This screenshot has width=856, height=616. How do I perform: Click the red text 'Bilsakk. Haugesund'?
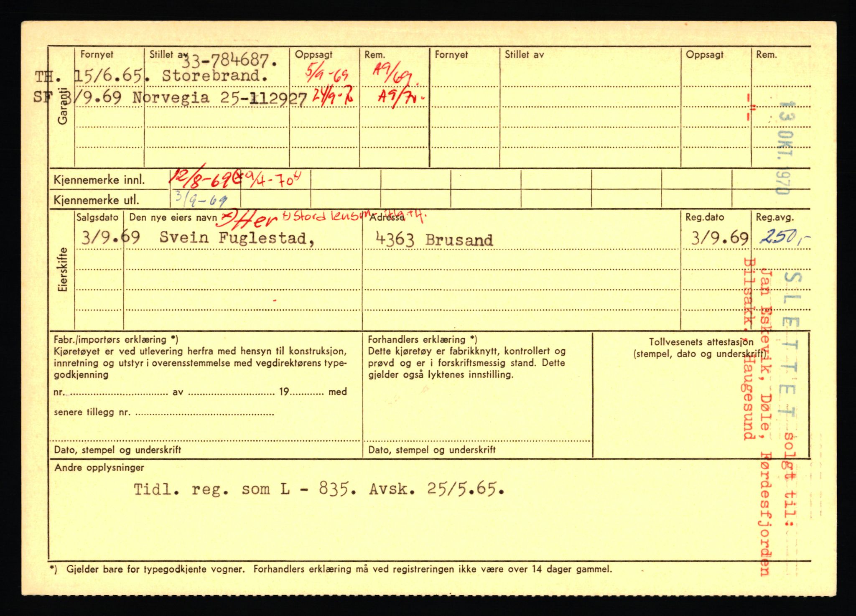point(749,349)
